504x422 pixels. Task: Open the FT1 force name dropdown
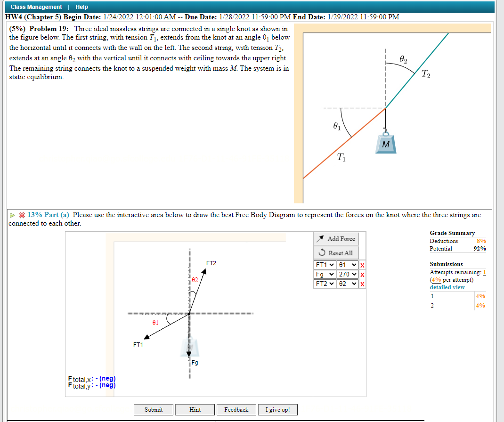click(324, 265)
